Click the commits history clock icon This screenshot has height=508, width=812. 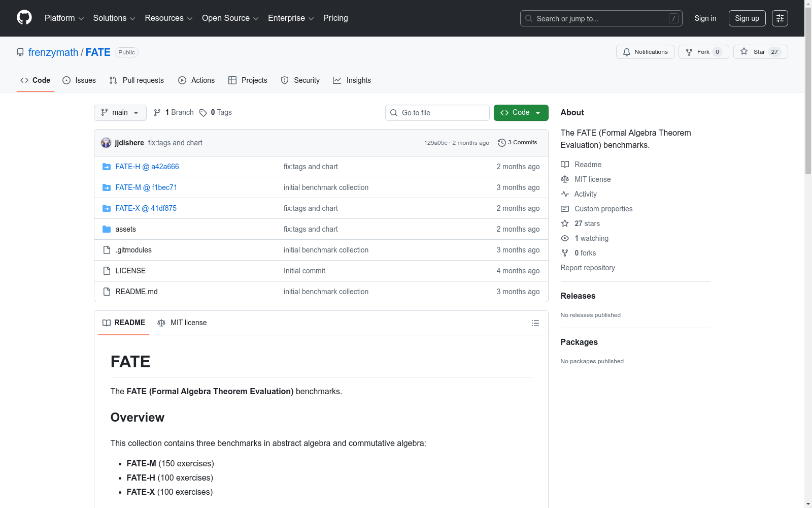pos(501,143)
